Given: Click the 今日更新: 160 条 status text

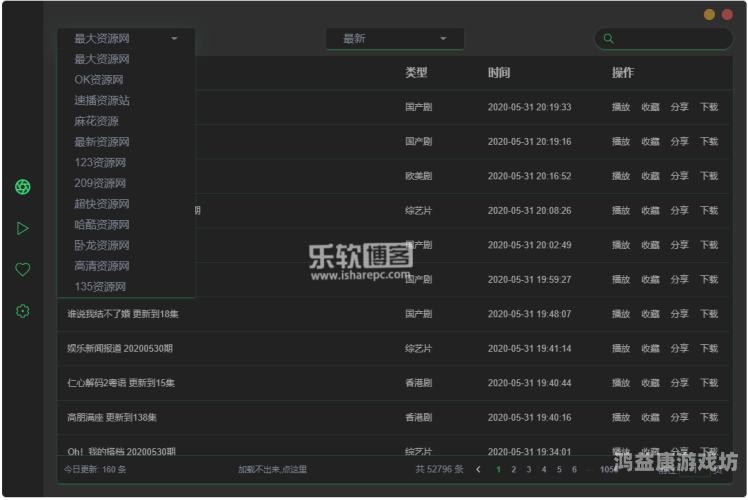Looking at the screenshot, I should click(x=95, y=469).
